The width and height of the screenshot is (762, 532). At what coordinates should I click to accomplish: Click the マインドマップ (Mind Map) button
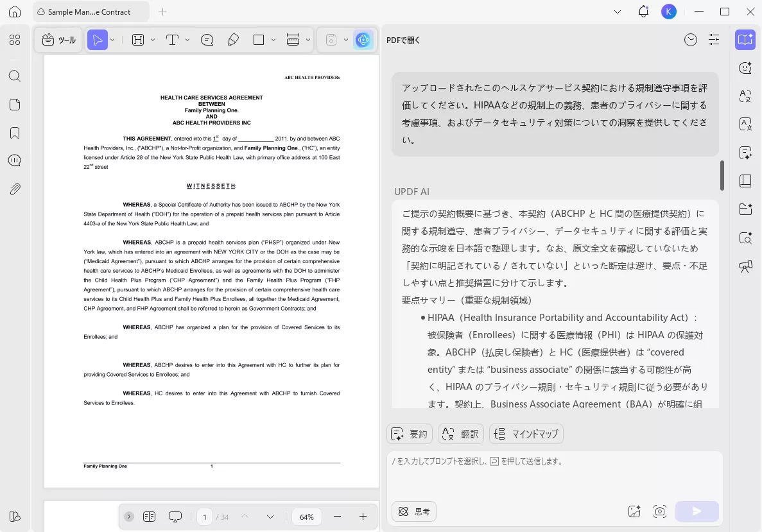(526, 434)
